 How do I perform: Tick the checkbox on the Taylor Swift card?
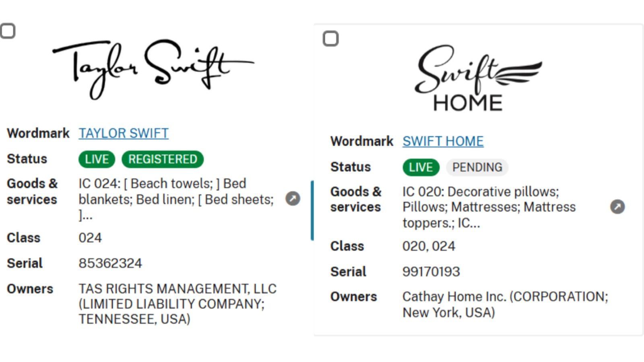tap(8, 31)
